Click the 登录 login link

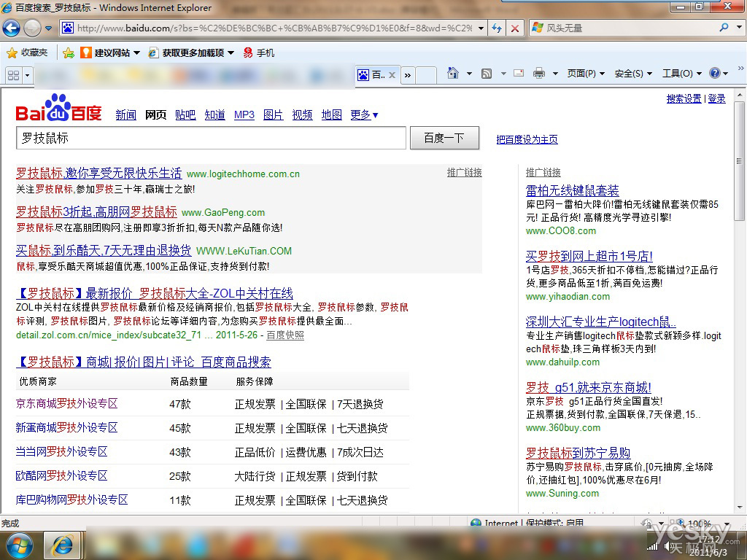point(716,98)
